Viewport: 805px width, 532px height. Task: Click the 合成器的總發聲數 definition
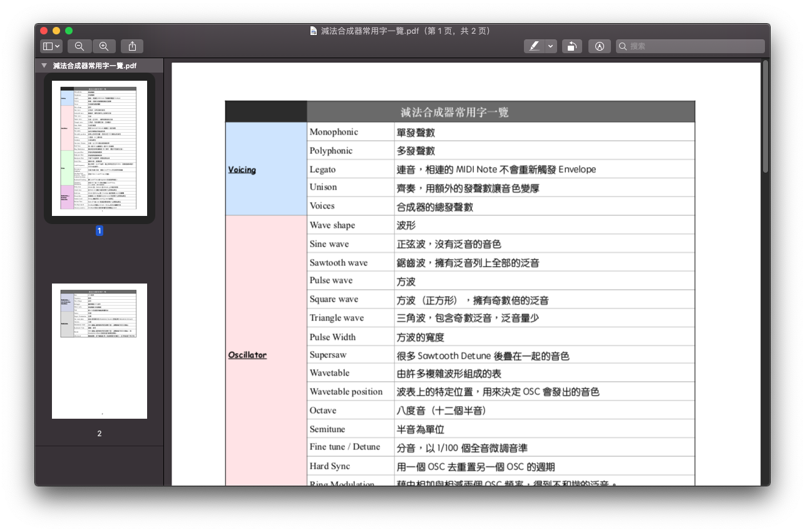click(x=434, y=207)
